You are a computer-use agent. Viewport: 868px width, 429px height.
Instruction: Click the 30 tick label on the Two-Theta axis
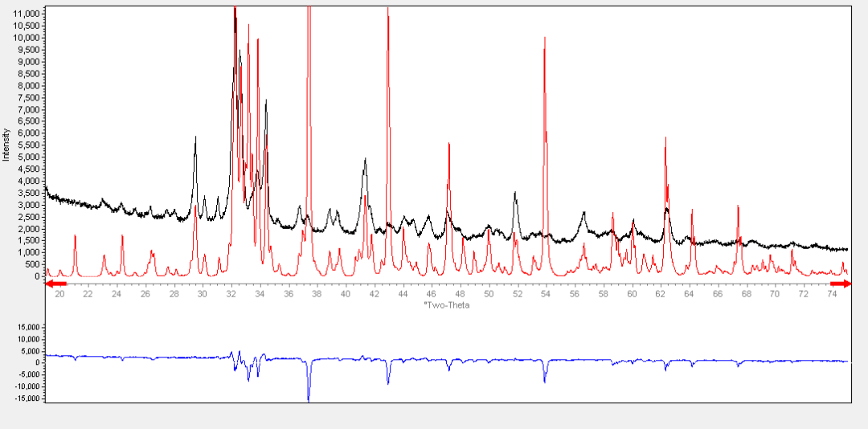click(x=203, y=295)
